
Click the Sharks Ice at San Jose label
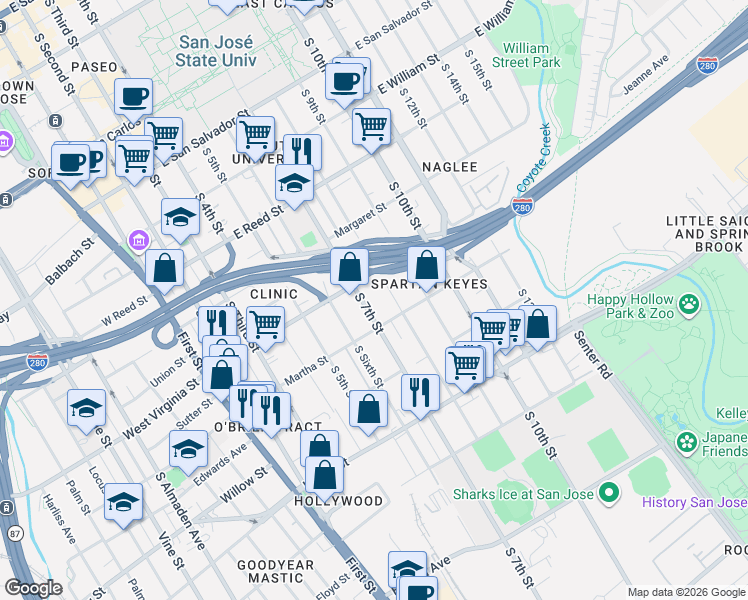click(x=523, y=494)
